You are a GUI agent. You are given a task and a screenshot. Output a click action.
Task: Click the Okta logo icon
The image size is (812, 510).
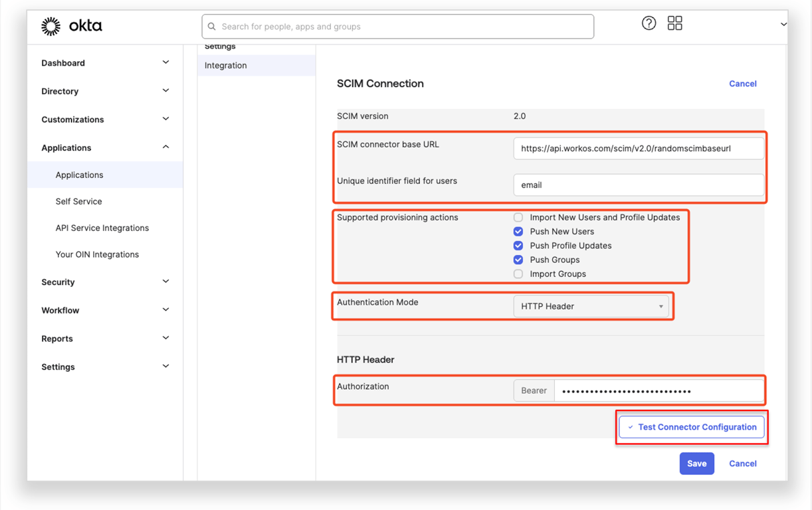click(51, 27)
